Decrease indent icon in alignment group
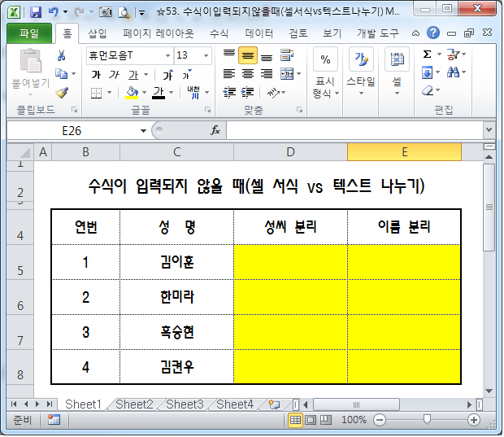Image resolution: width=504 pixels, height=437 pixels. (229, 93)
